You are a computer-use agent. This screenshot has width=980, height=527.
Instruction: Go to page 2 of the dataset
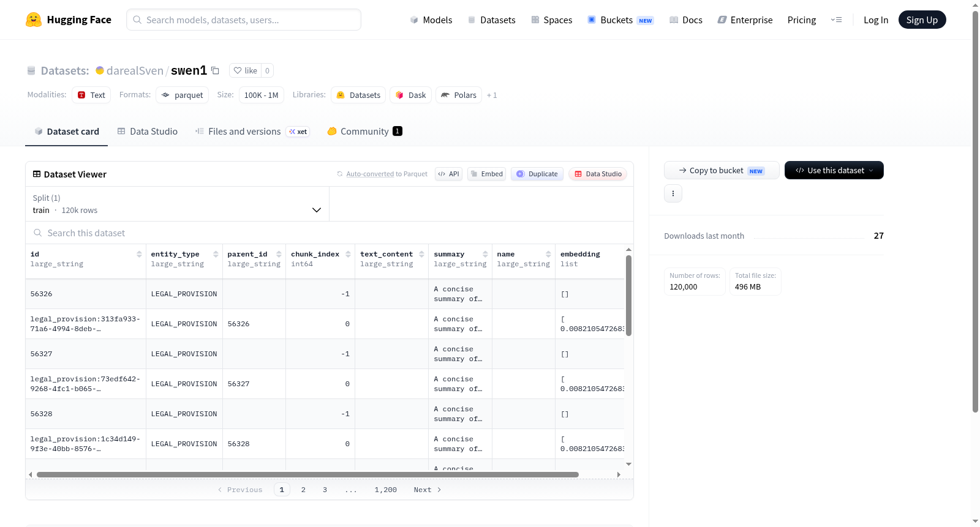point(303,490)
